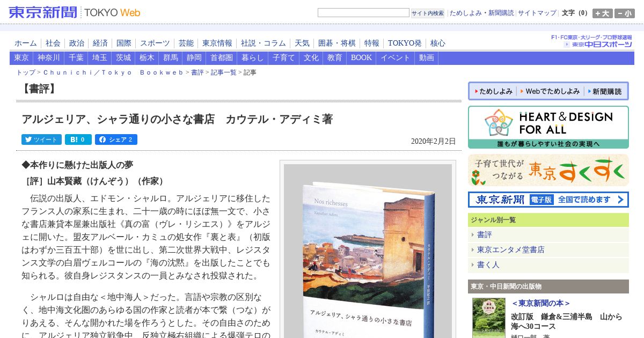Select 教育 in the blue bar
The image size is (644, 338).
point(335,58)
